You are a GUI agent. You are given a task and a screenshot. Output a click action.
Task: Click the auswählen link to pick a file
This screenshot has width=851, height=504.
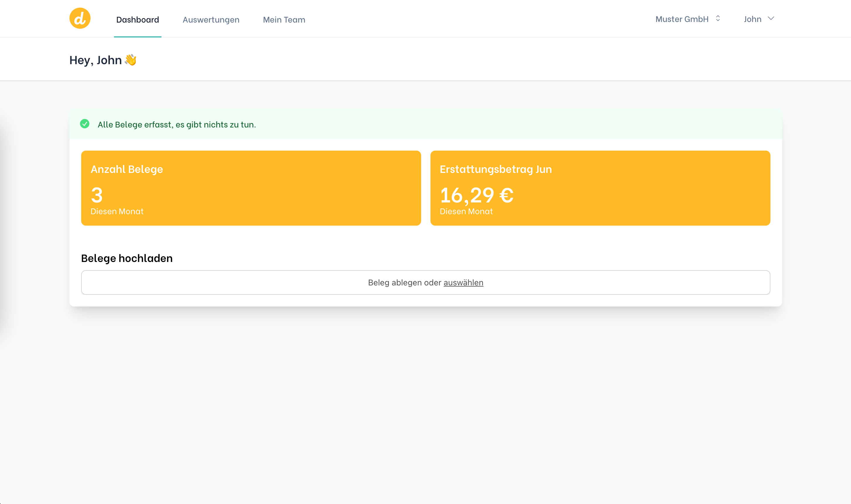click(463, 282)
